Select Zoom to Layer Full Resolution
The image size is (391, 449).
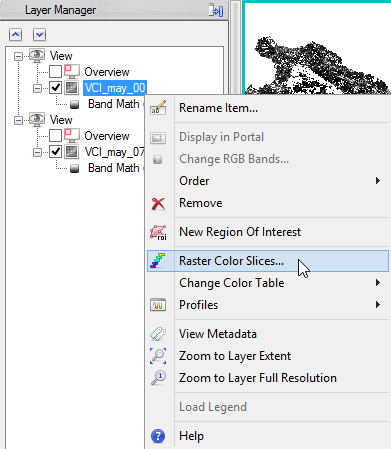pos(258,378)
